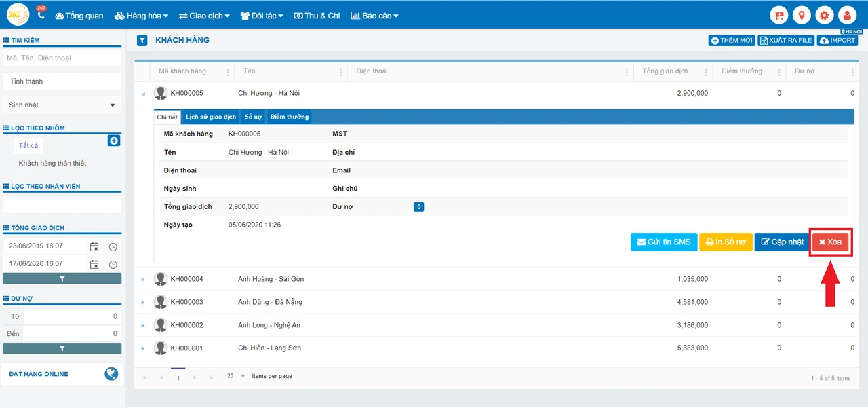
Task: Expand customer row KH000002
Action: coord(143,325)
